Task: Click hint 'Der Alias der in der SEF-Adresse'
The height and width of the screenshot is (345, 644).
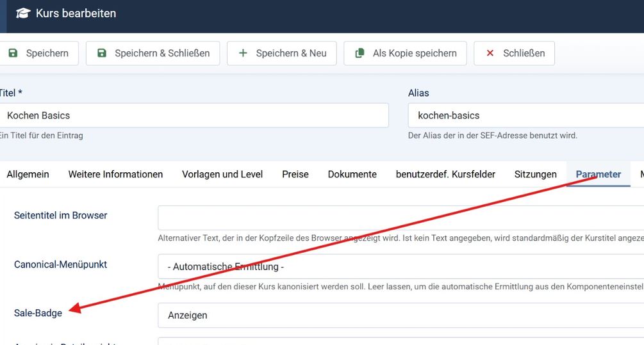Action: click(x=492, y=135)
